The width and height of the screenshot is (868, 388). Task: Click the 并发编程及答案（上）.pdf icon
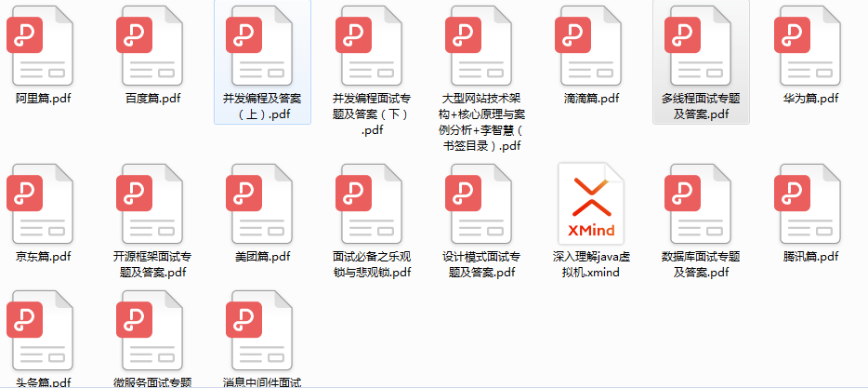coord(259,46)
